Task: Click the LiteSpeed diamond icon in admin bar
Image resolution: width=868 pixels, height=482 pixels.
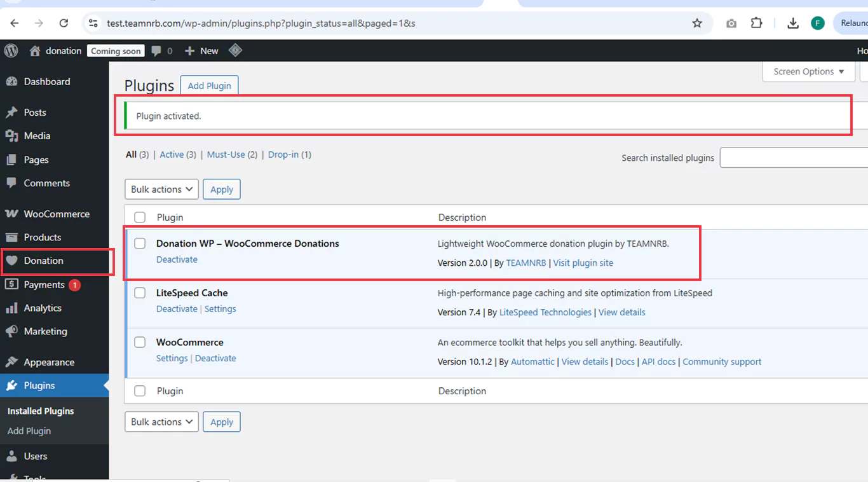Action: [235, 50]
